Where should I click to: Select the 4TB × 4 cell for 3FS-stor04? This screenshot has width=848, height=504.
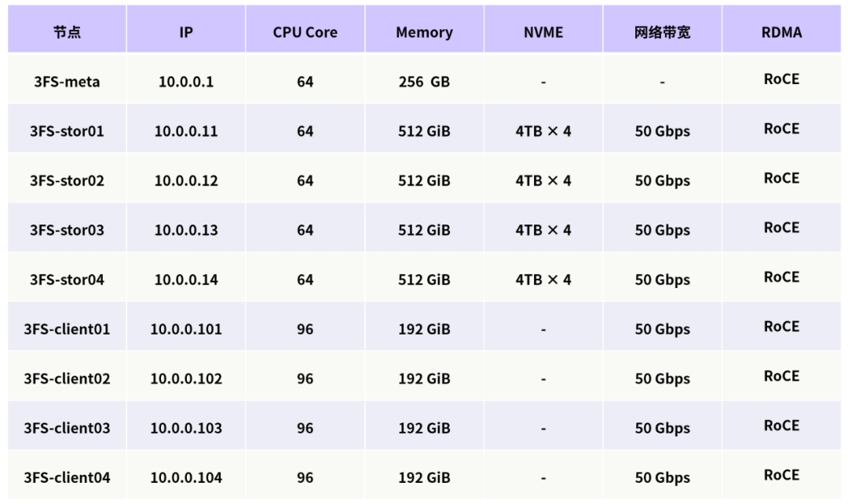[x=543, y=279]
